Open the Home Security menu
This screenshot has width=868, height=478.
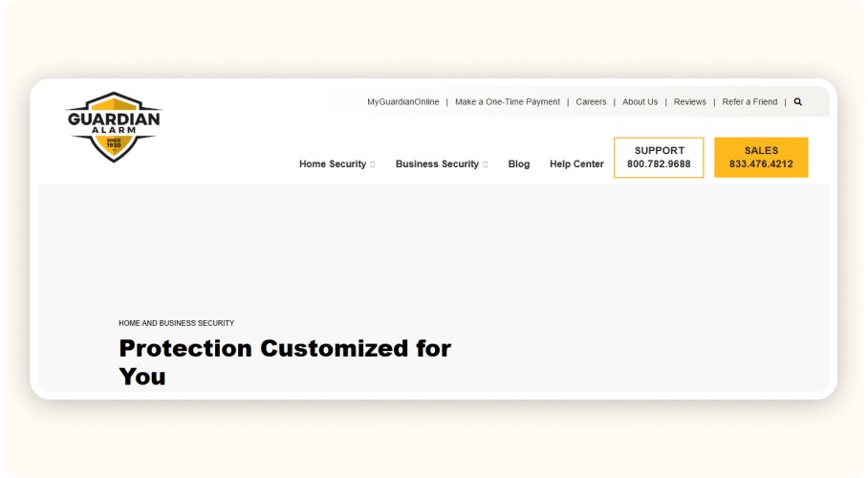pyautogui.click(x=333, y=163)
